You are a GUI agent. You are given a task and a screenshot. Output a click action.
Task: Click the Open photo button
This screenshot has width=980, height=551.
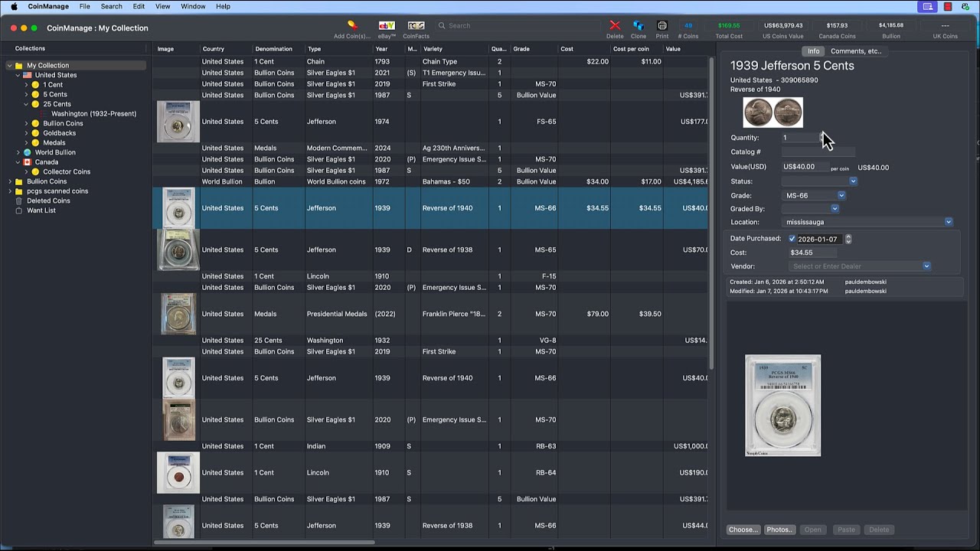pyautogui.click(x=813, y=530)
